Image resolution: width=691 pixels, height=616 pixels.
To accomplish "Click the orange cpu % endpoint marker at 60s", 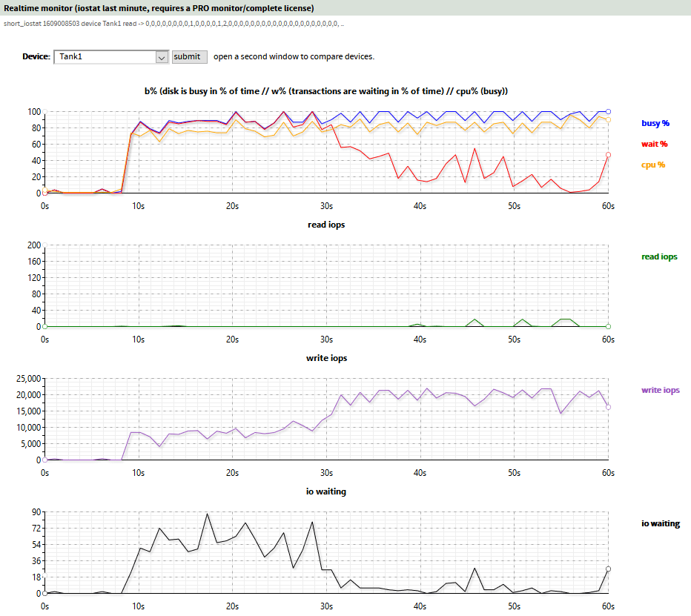I will click(x=608, y=120).
